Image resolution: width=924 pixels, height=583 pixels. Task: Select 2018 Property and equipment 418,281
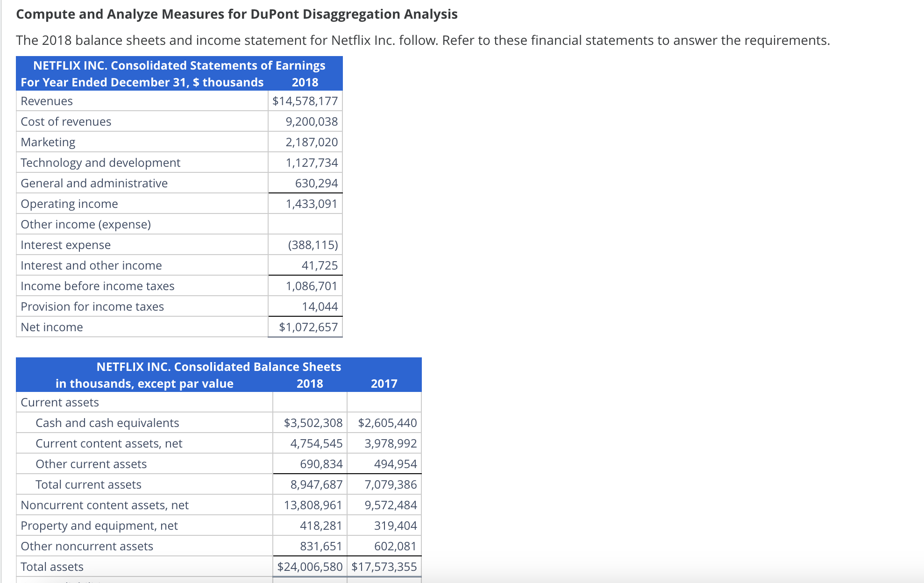(321, 526)
